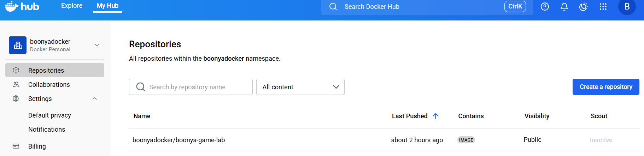Expand the boonyadocker account switcher chevron
Screen dimensions: 644x156
click(97, 45)
